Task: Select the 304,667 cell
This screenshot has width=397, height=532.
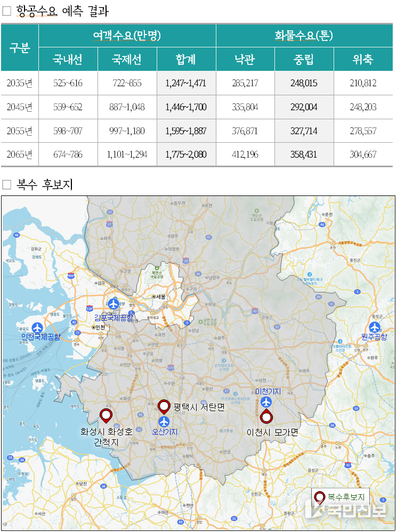Action: (363, 154)
